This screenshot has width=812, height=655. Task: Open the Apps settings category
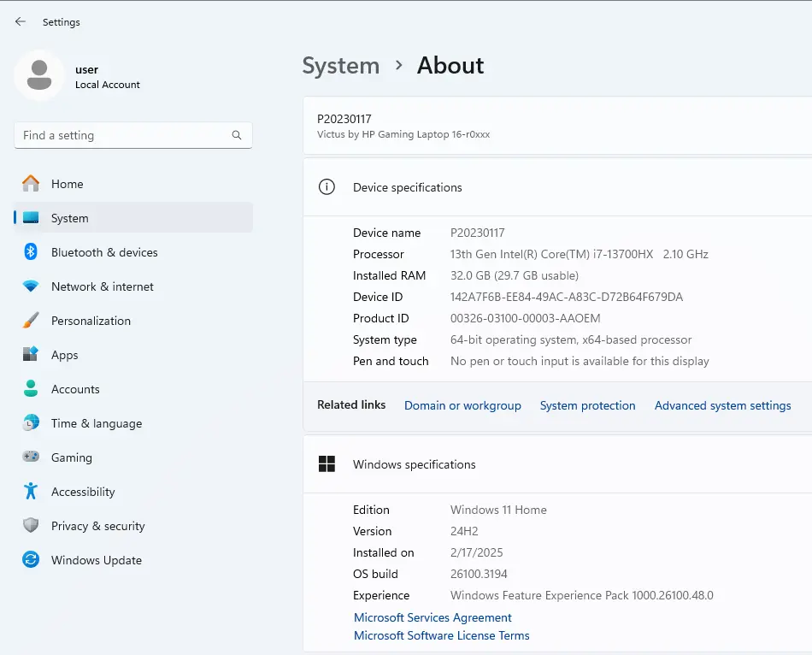click(64, 355)
